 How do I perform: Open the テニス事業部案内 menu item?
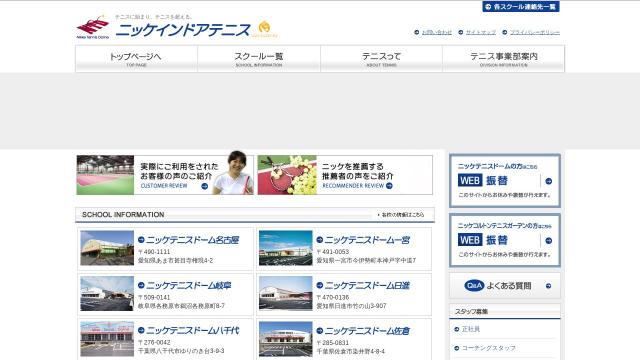(x=504, y=59)
